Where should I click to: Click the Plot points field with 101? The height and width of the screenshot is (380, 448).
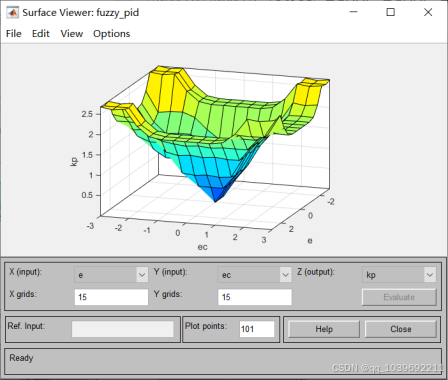(x=257, y=329)
